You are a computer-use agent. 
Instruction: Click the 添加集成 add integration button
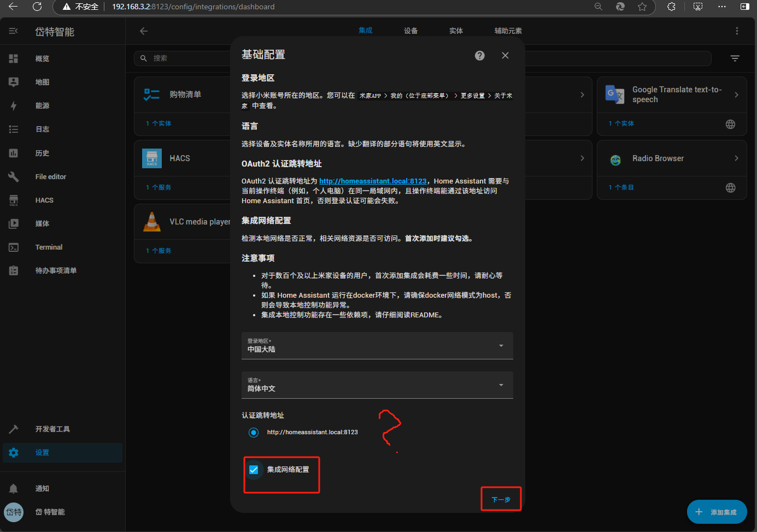(717, 512)
